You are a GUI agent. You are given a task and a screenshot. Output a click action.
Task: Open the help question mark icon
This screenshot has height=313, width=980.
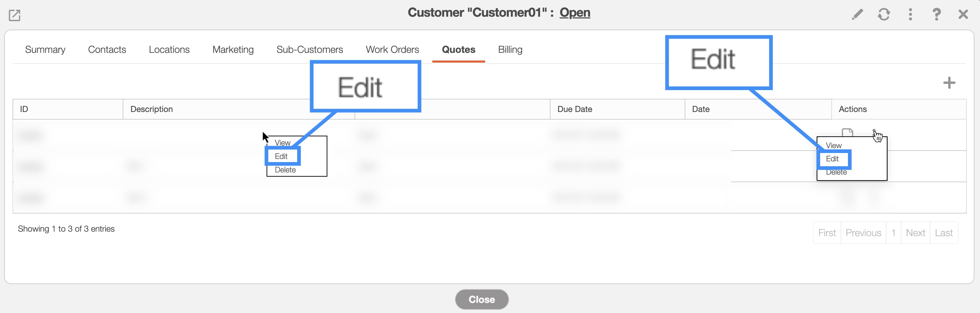(x=936, y=15)
